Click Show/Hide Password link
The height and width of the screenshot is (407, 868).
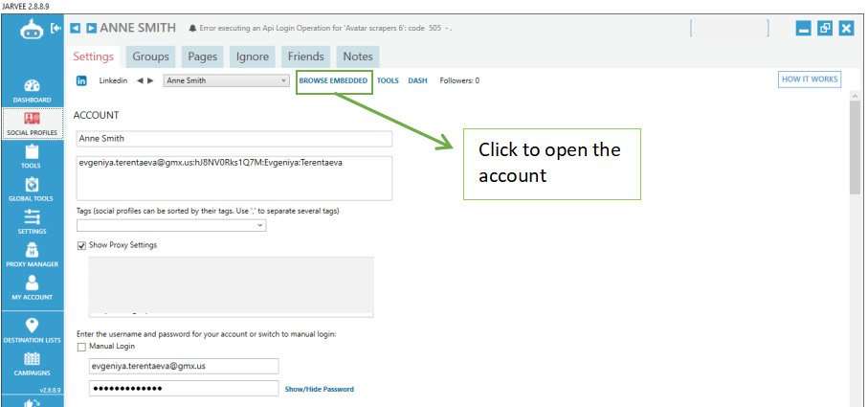pyautogui.click(x=320, y=389)
